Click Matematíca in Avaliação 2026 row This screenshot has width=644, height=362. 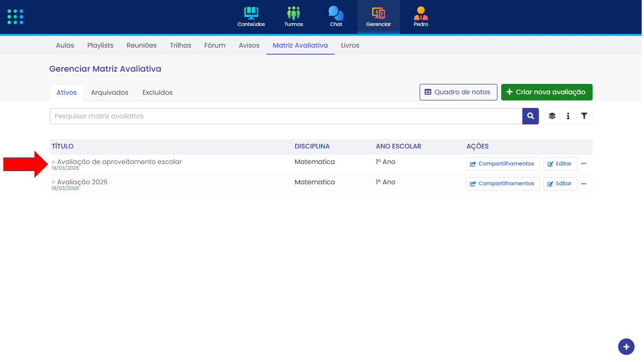click(315, 182)
